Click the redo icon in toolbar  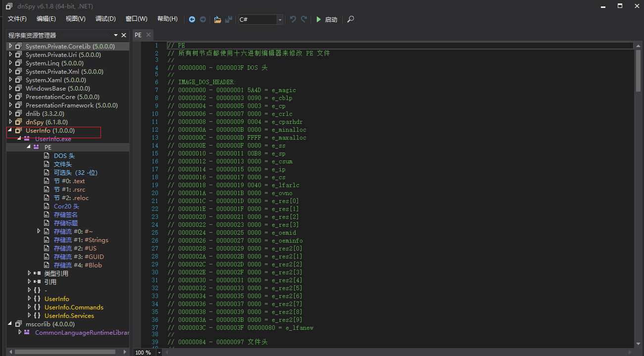[304, 19]
